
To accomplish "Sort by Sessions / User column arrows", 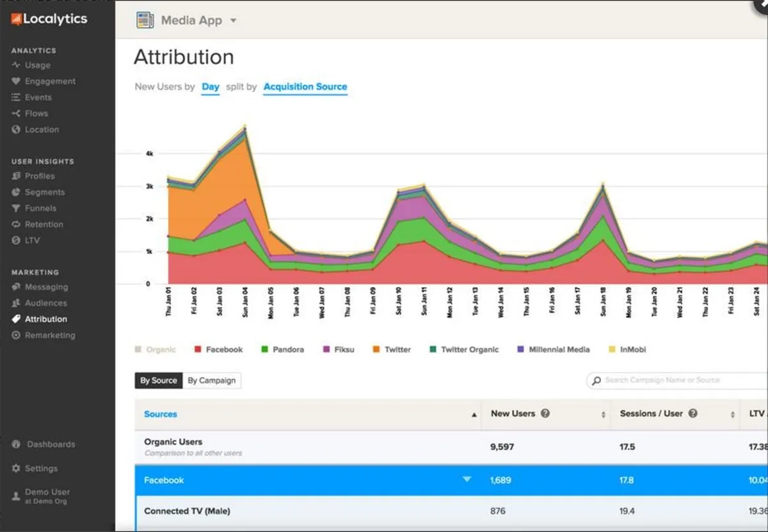I will 732,415.
